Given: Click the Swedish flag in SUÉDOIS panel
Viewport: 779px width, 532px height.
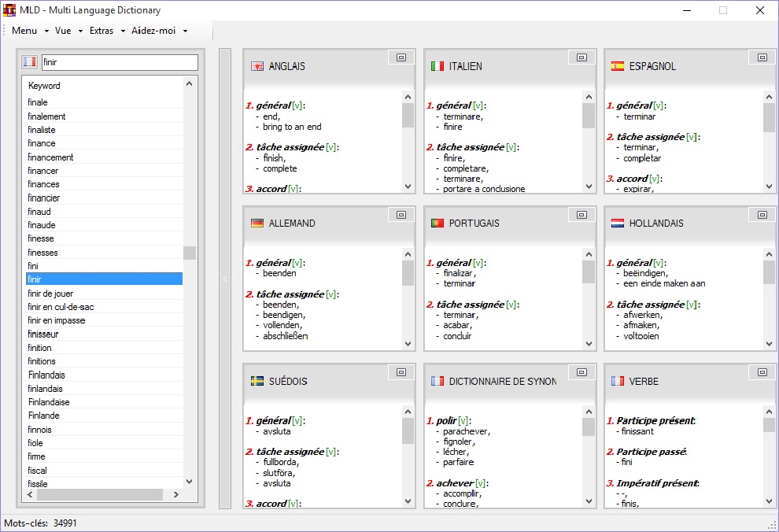Looking at the screenshot, I should pos(257,381).
